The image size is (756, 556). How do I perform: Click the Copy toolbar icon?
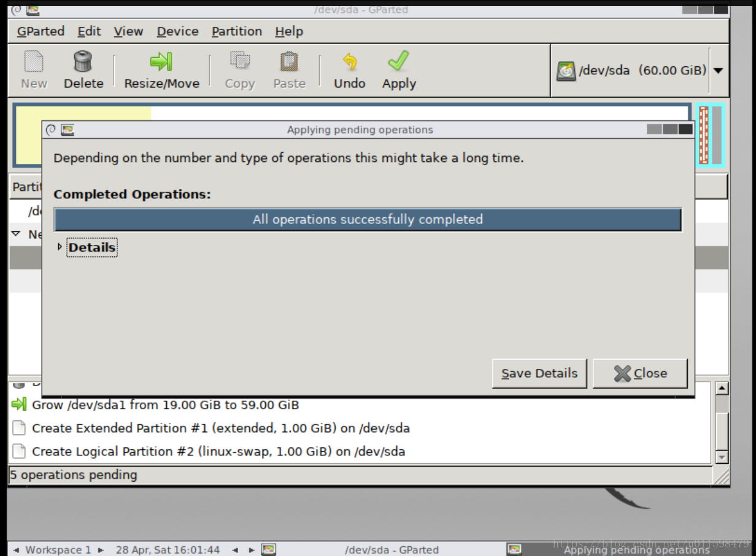(x=239, y=62)
